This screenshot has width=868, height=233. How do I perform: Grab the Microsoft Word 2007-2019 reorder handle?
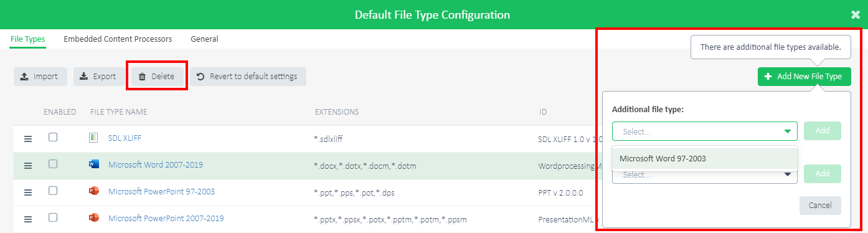(28, 166)
